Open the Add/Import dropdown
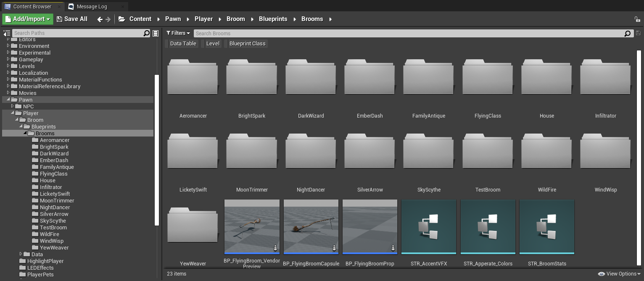The image size is (644, 281). click(28, 19)
